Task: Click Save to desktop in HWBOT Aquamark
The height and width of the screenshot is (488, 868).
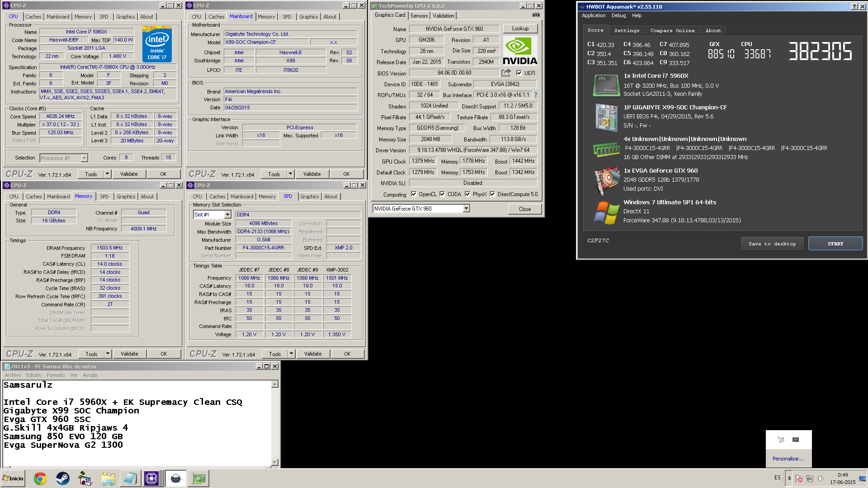Action: coord(772,244)
